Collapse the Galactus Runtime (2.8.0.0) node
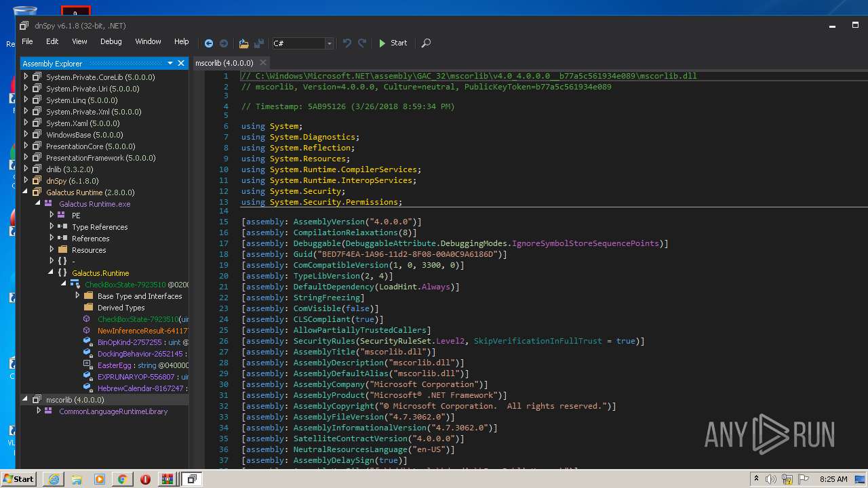 [x=26, y=192]
